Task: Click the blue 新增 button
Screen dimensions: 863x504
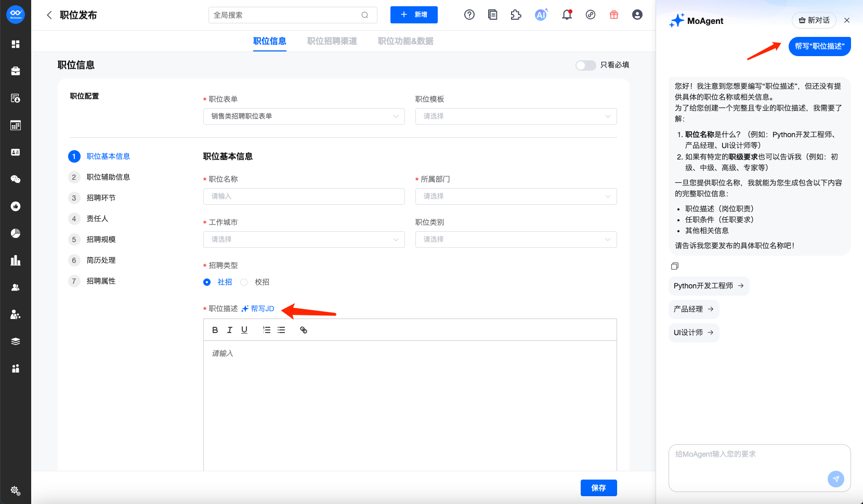Action: coord(414,15)
